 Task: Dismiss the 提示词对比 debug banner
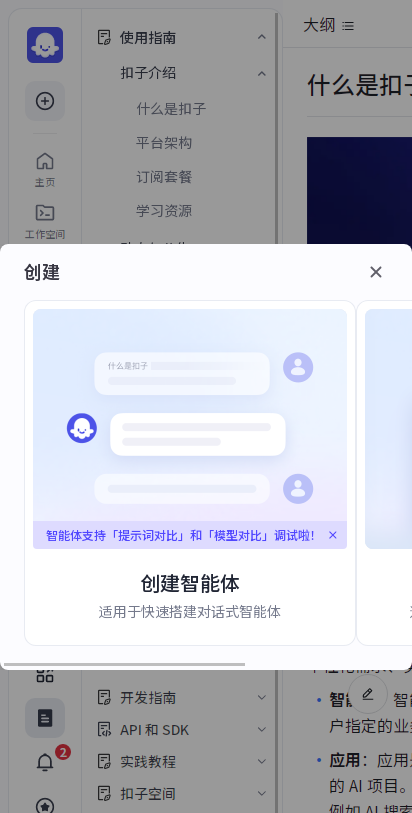pyautogui.click(x=333, y=535)
